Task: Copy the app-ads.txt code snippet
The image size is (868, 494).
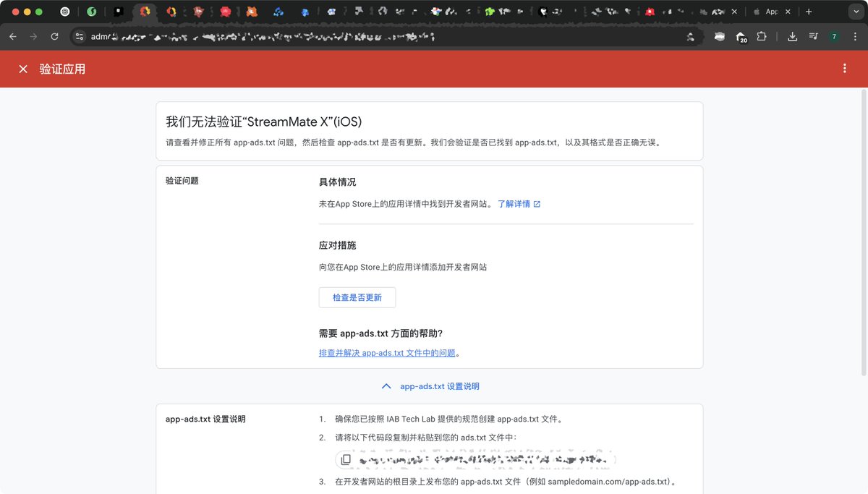Action: [x=346, y=460]
